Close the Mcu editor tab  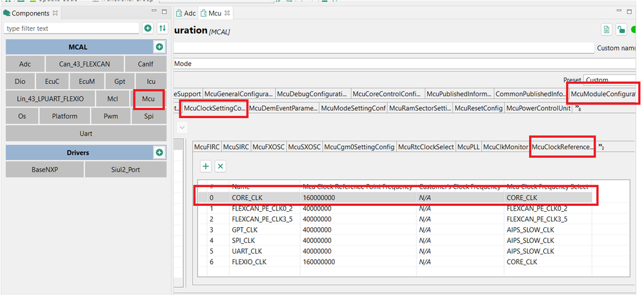tap(227, 13)
